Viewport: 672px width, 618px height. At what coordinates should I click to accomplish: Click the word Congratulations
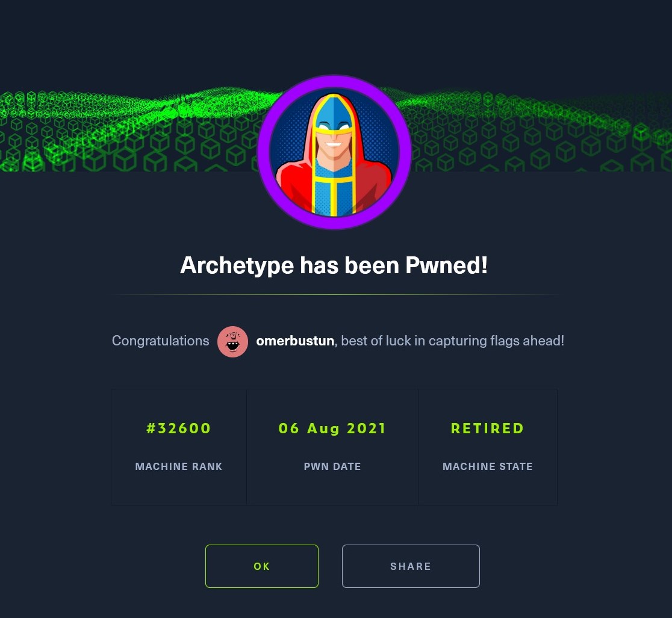(161, 341)
